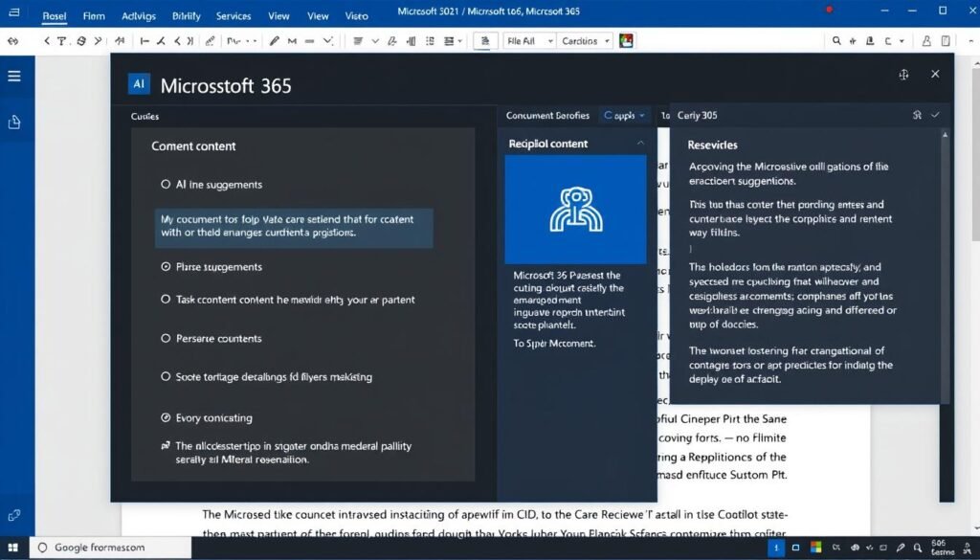Select the 'Persarte countents' radio option
This screenshot has height=560, width=980.
(166, 338)
